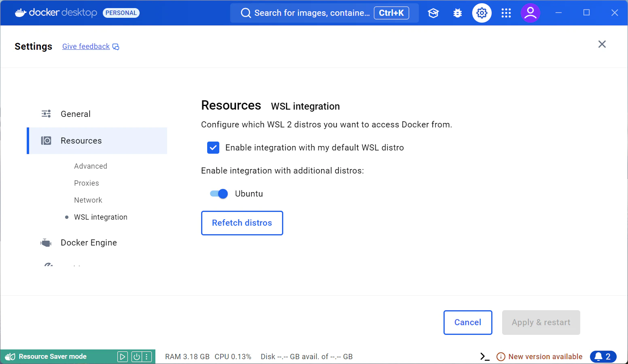Click the search magnifier icon
This screenshot has height=364, width=628.
(246, 13)
